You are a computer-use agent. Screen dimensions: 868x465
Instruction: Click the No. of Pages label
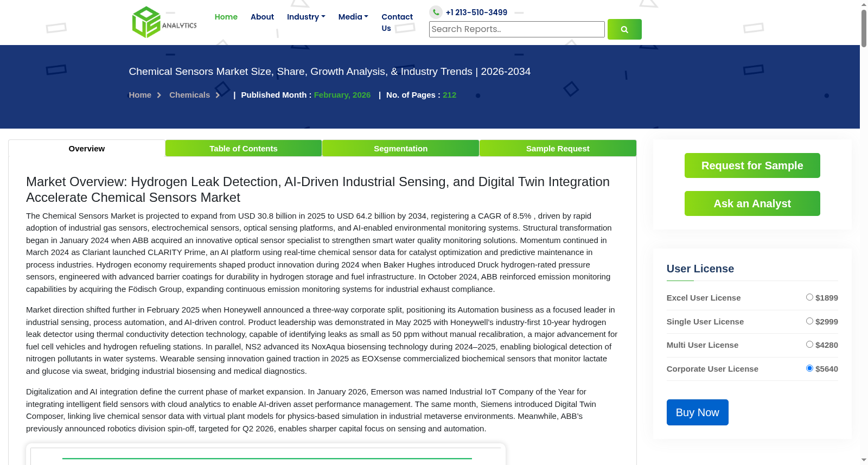coord(413,95)
